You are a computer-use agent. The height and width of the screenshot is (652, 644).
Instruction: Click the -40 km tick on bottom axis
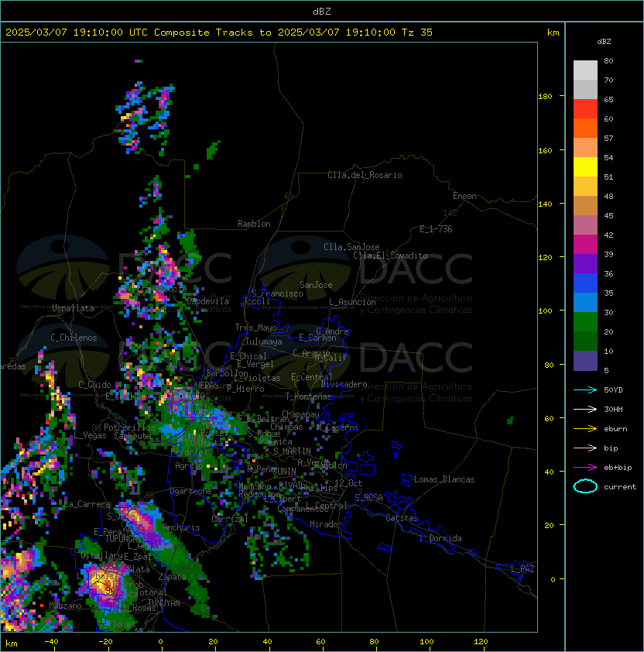pos(52,642)
